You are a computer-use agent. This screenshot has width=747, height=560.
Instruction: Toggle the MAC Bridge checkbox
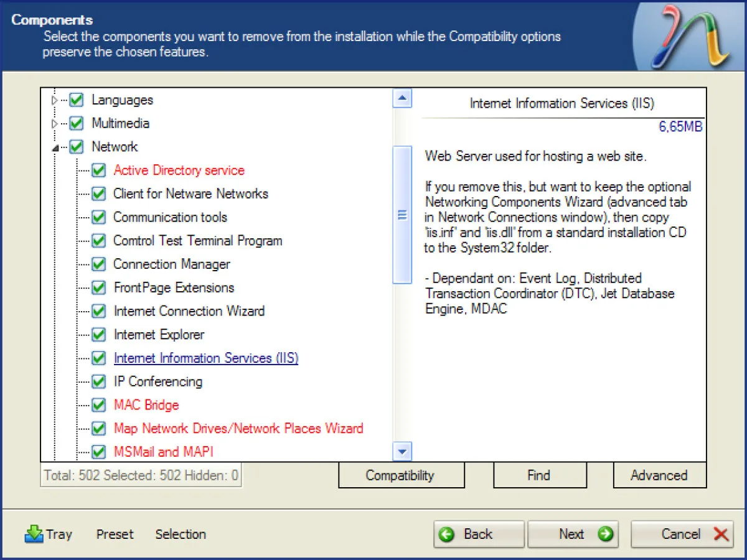(x=98, y=405)
